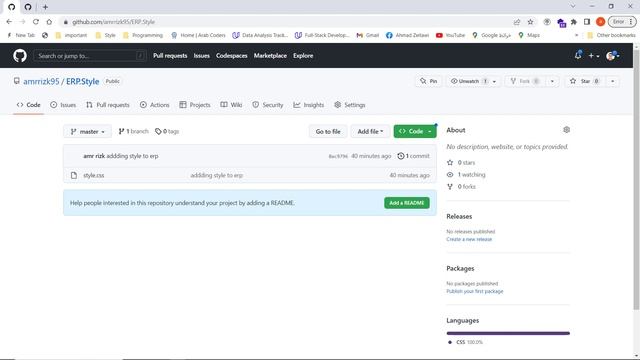Open the YouTube bookmark
This screenshot has height=360, width=640.
click(x=450, y=35)
